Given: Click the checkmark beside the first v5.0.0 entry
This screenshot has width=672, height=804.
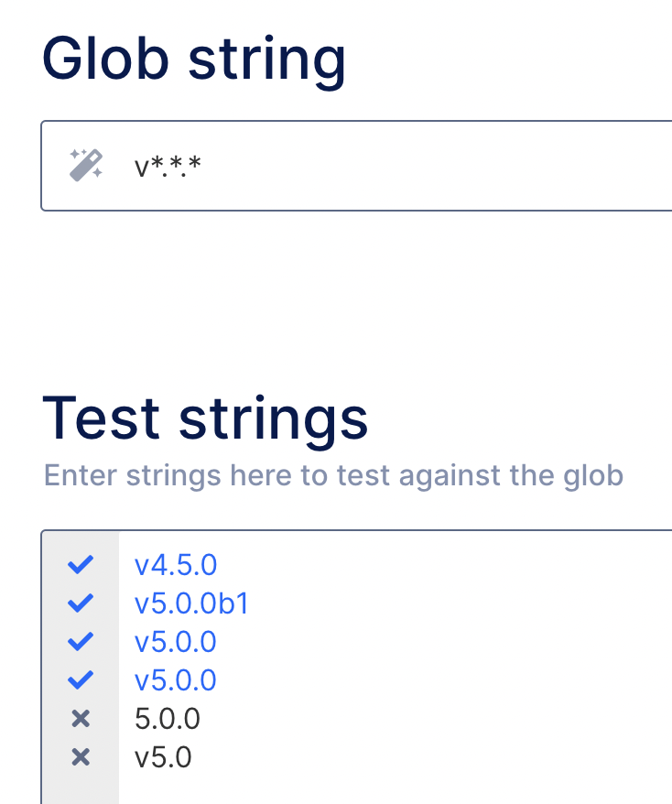Looking at the screenshot, I should pos(80,641).
